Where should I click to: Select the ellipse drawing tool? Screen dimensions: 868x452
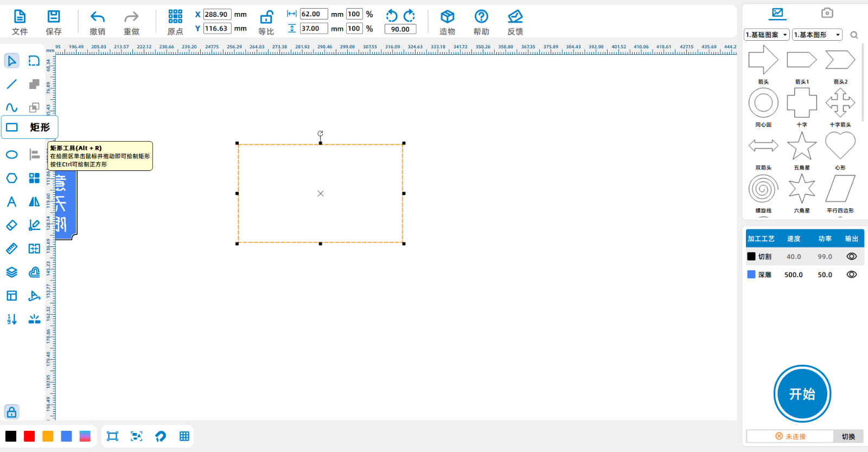11,155
